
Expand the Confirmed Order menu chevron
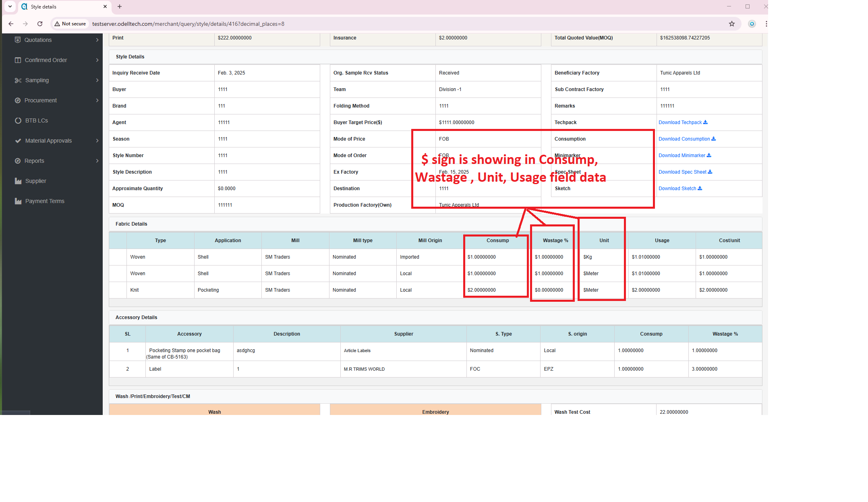tap(97, 60)
